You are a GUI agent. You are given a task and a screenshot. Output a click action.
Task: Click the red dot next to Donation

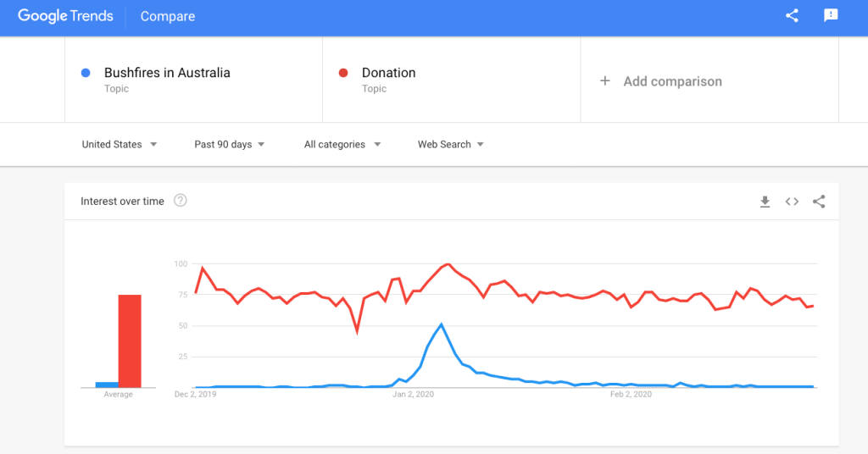tap(343, 73)
